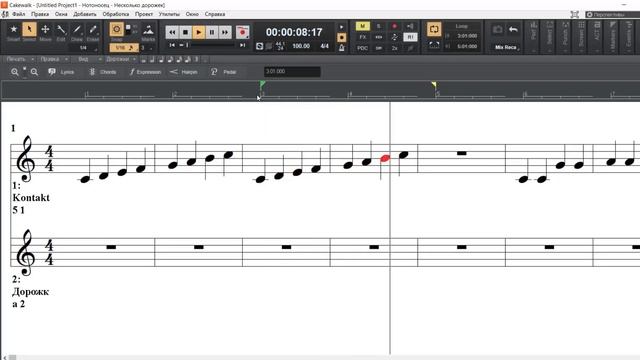Fast forward the transport
This screenshot has width=640, height=360.
225,32
